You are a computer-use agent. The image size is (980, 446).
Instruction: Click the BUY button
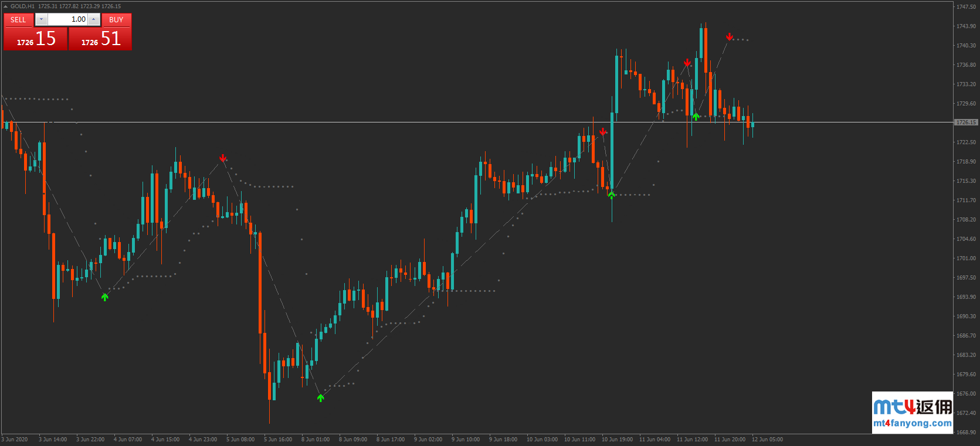point(116,19)
